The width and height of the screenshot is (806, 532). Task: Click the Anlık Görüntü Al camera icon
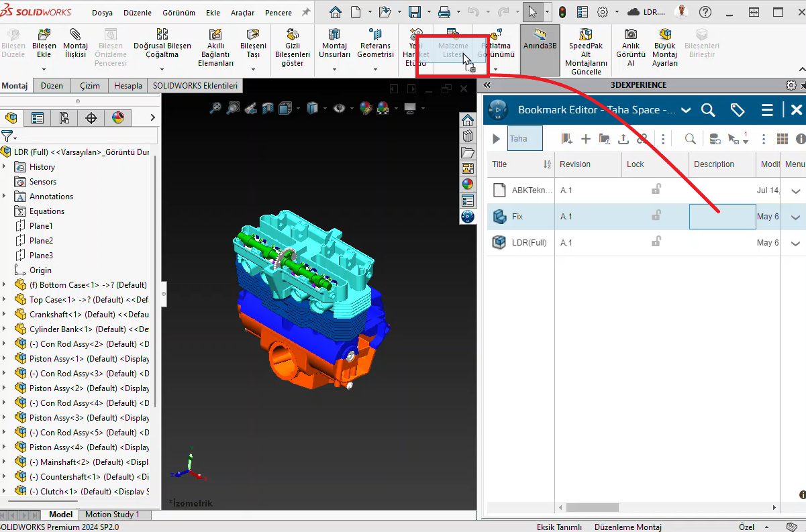click(631, 35)
